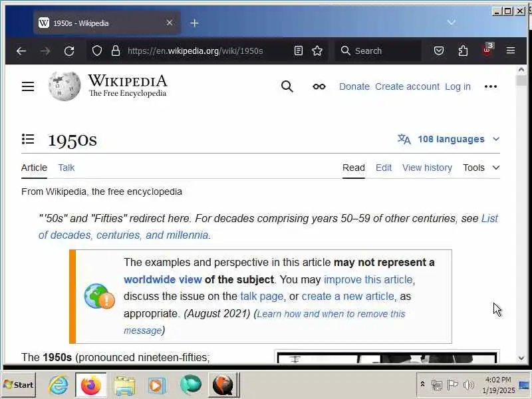Click the translate languages icon
The width and height of the screenshot is (532, 399).
pos(404,139)
